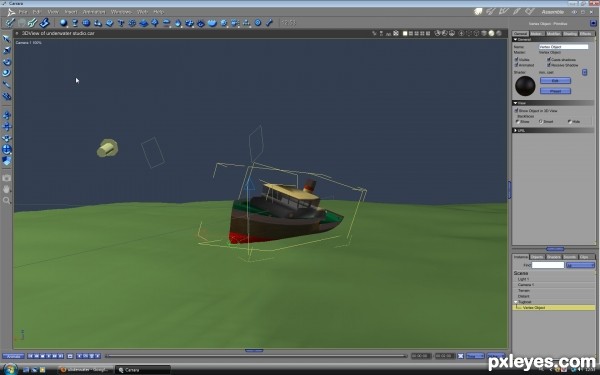Select the zoom magnifier tool
This screenshot has height=375, width=600.
(x=7, y=200)
